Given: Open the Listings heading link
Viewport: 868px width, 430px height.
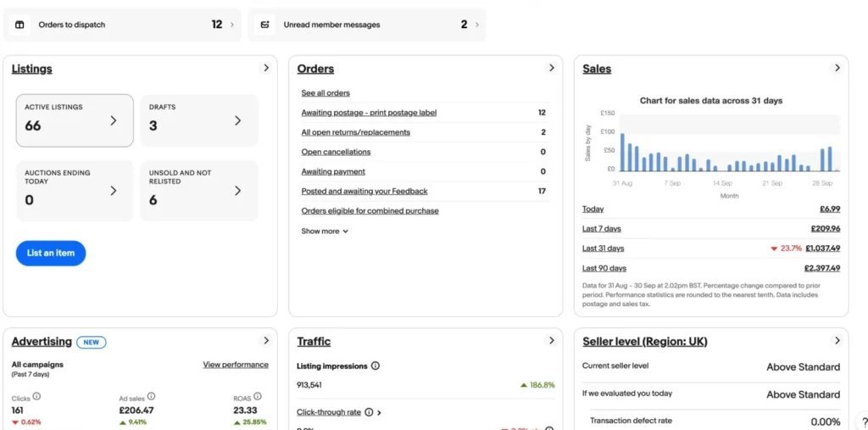Looking at the screenshot, I should click(x=32, y=69).
